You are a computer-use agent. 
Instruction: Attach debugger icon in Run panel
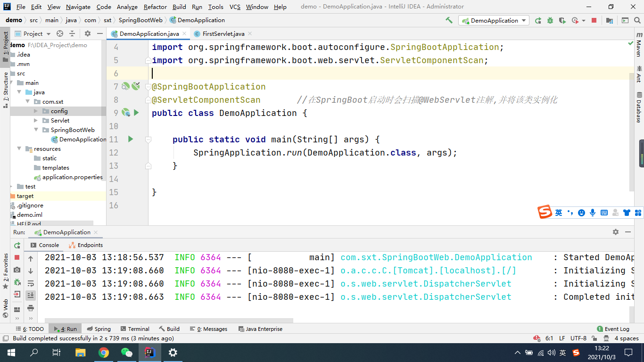click(x=17, y=282)
